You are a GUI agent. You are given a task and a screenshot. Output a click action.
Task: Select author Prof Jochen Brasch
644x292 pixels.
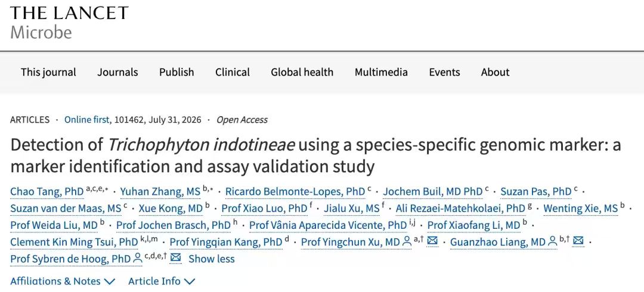click(x=174, y=225)
